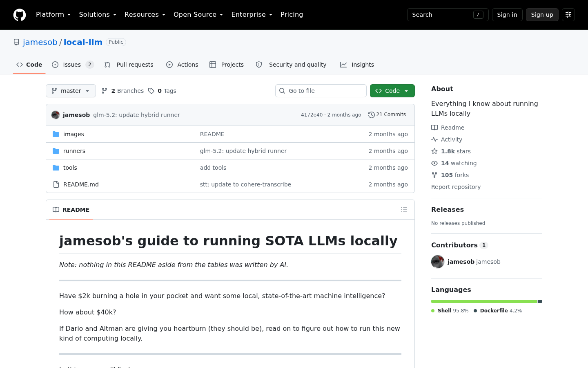Click the pull request icon in tabs
Screen dimensions: 588x368
(107, 65)
